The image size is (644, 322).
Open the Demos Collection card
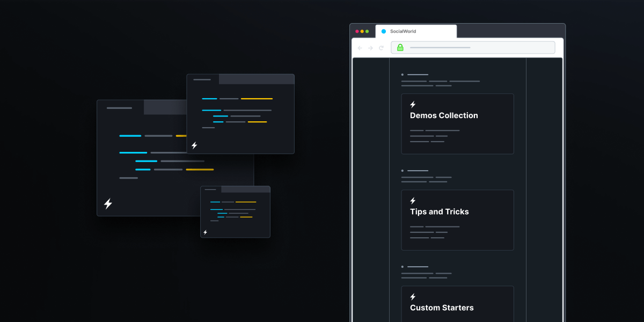(457, 123)
